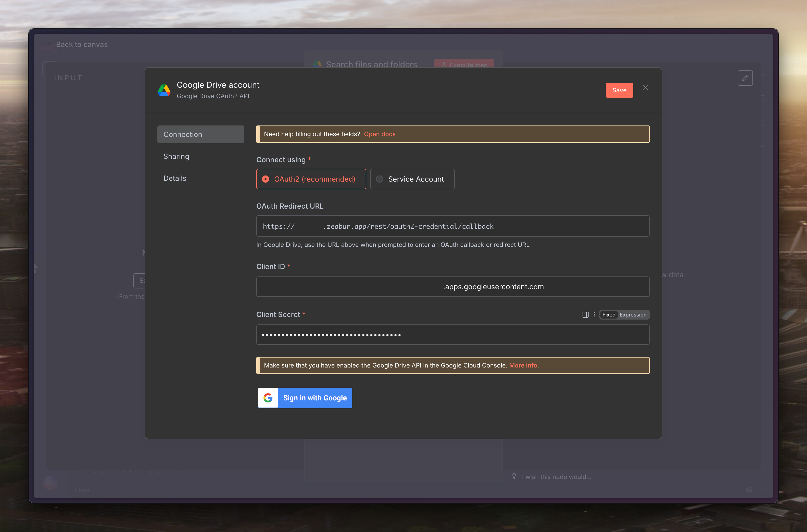Click Sign in with Google button

click(x=305, y=398)
